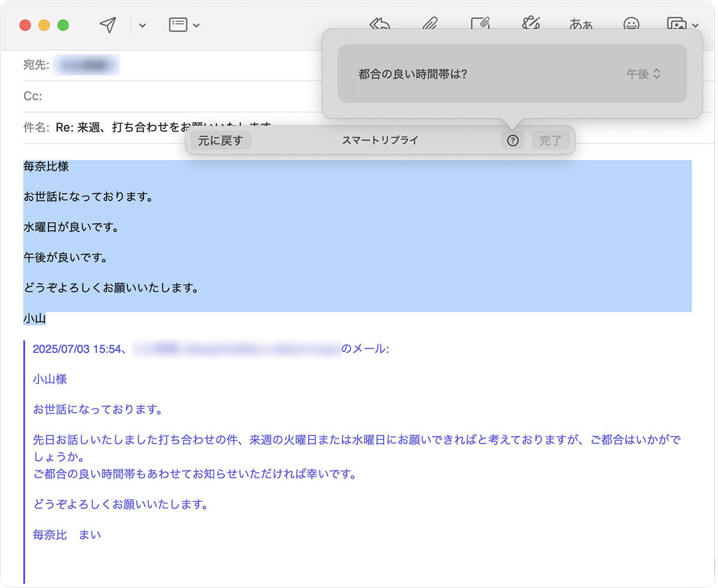Click the 完了 done button
Image resolution: width=718 pixels, height=588 pixels.
(x=550, y=141)
